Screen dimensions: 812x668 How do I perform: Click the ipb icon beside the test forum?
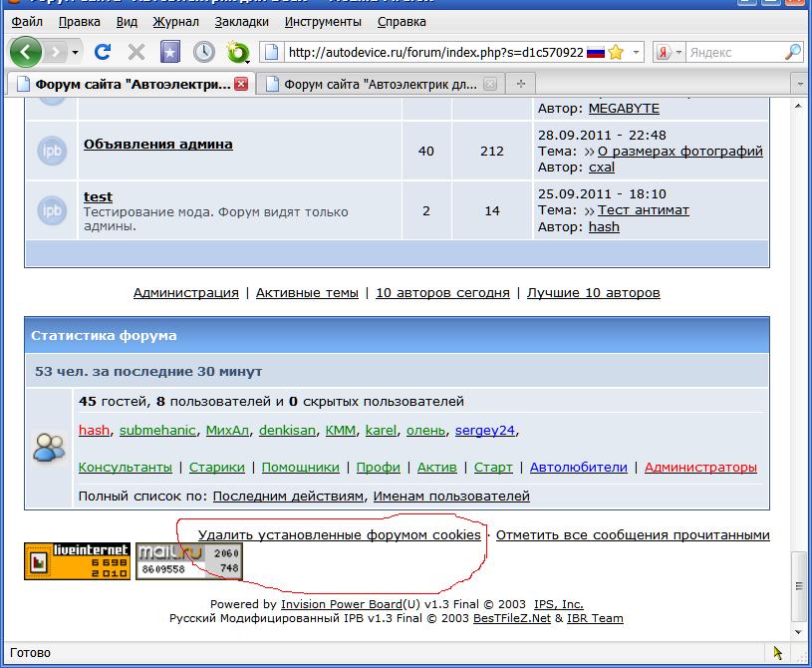click(52, 210)
